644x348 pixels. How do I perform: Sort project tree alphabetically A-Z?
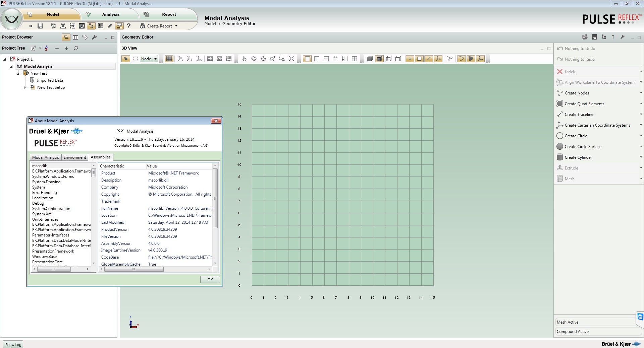pyautogui.click(x=46, y=48)
